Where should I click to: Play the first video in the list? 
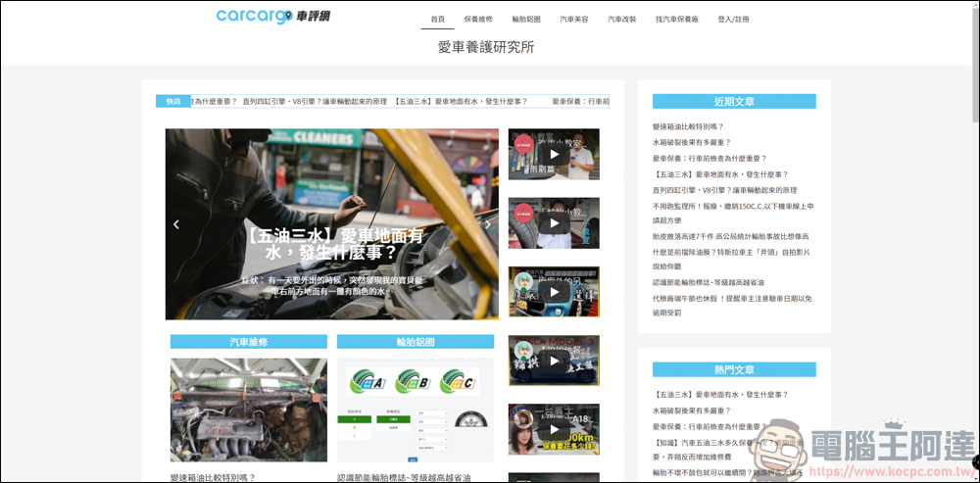(x=554, y=155)
